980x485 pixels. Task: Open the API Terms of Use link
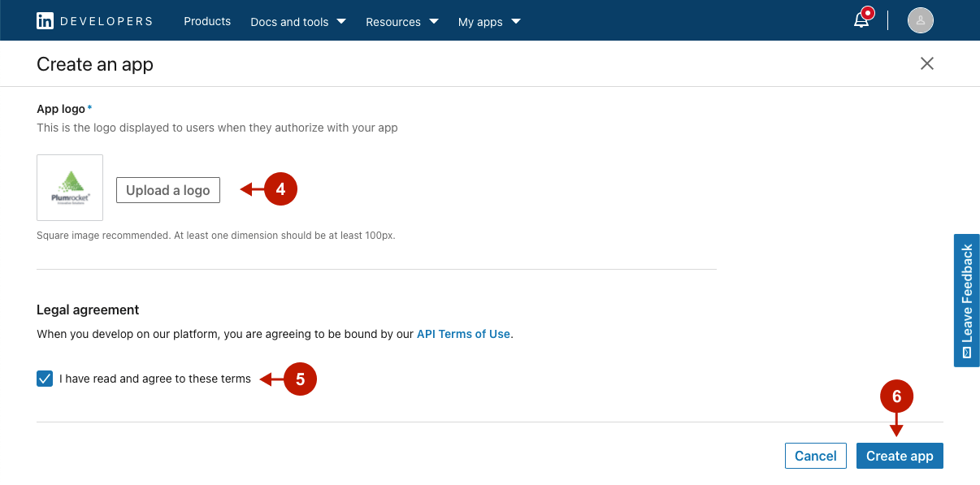(463, 334)
